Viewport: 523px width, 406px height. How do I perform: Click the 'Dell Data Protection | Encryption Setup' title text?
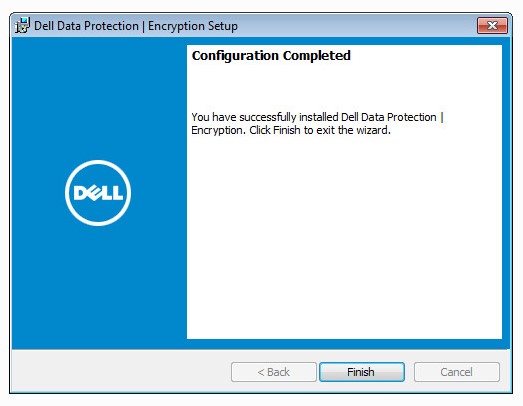(136, 26)
